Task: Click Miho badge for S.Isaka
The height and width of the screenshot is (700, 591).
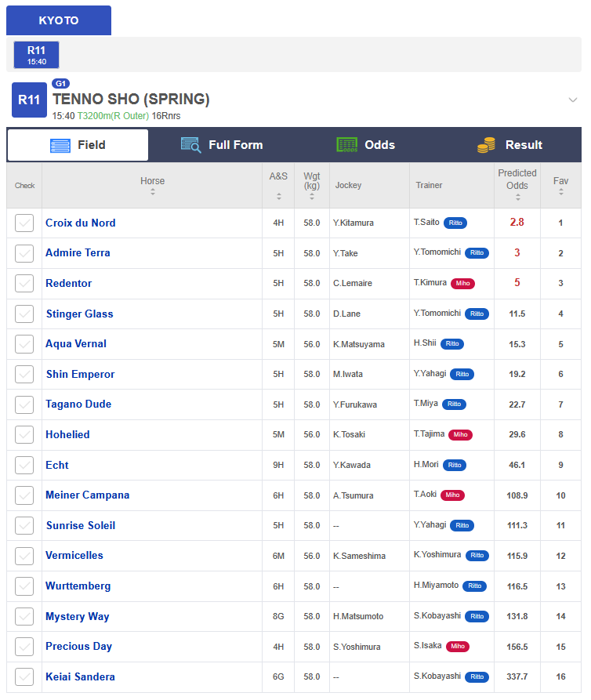Action: pos(458,646)
